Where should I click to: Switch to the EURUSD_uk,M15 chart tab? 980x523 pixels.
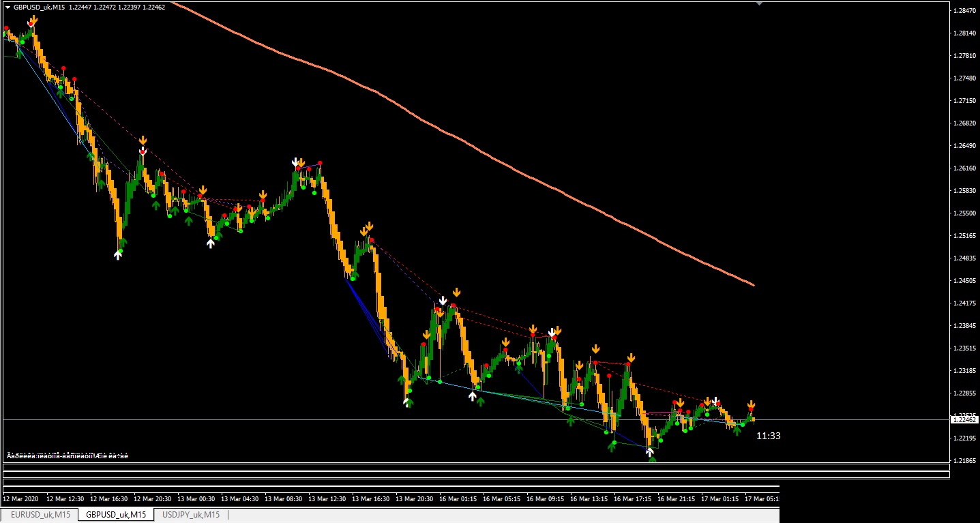[x=40, y=514]
